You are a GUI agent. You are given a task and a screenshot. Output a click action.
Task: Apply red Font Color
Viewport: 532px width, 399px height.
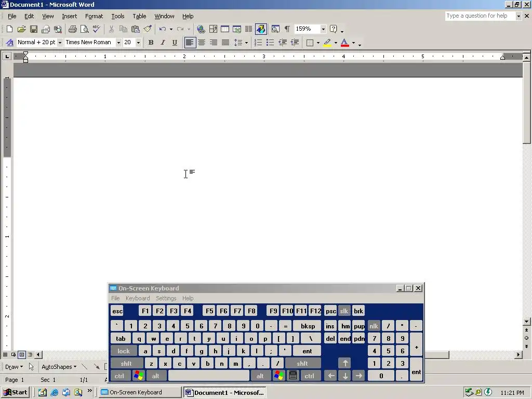pyautogui.click(x=345, y=43)
